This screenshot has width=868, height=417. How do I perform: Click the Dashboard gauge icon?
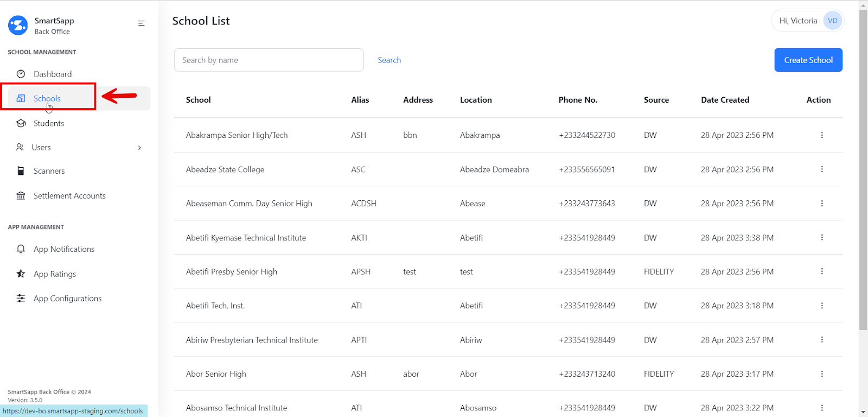[x=21, y=74]
